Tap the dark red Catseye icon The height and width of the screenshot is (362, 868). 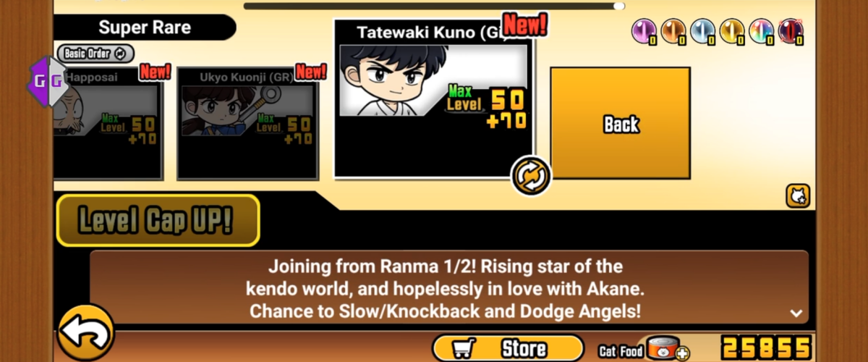point(791,32)
